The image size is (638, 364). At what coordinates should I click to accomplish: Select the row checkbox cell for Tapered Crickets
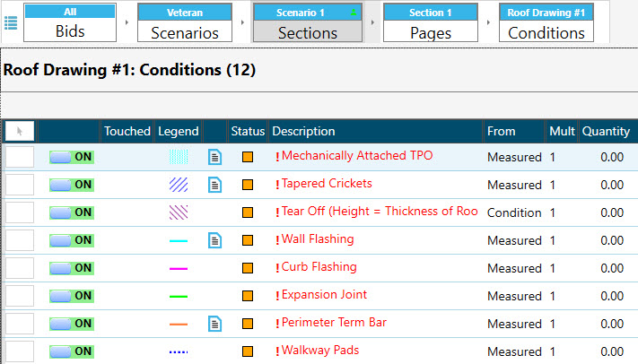[x=20, y=185]
